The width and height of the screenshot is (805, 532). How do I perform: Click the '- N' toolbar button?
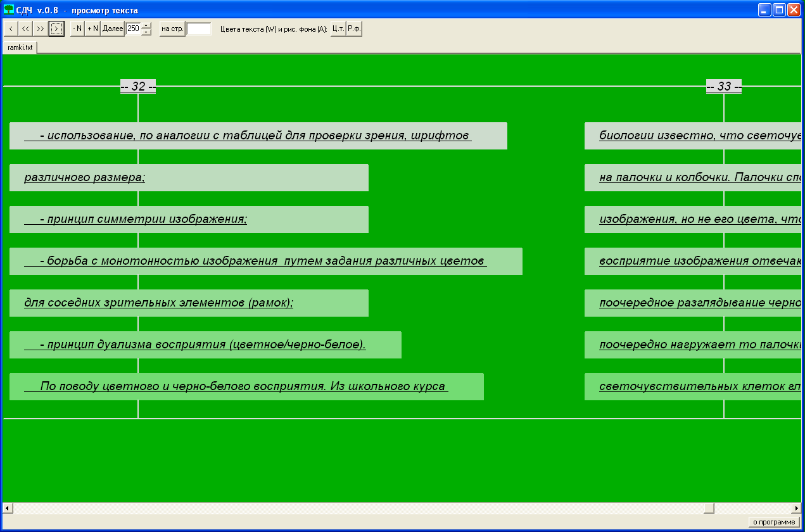click(x=77, y=28)
